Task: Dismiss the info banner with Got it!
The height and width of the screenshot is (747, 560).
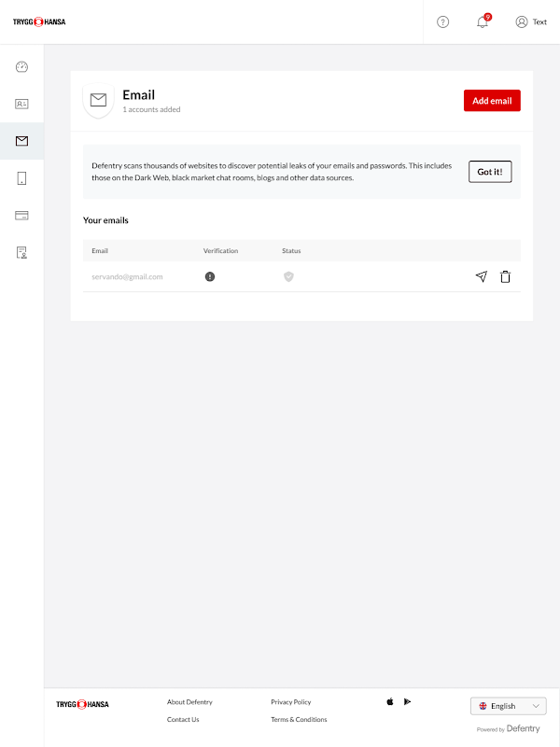Action: [490, 172]
